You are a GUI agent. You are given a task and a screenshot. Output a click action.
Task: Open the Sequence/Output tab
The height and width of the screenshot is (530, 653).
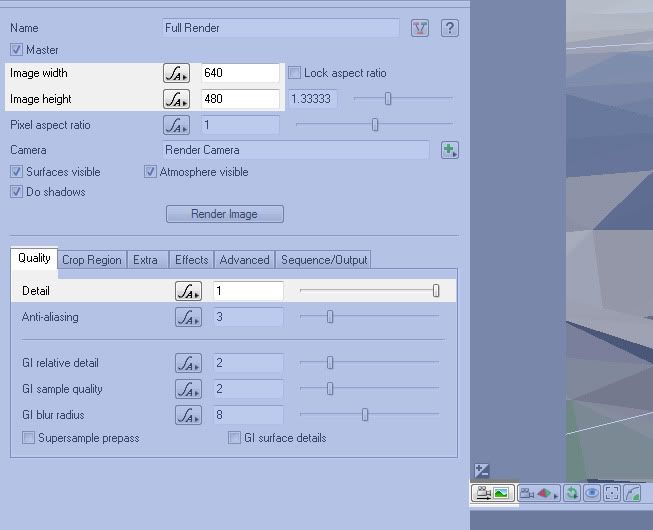(324, 260)
